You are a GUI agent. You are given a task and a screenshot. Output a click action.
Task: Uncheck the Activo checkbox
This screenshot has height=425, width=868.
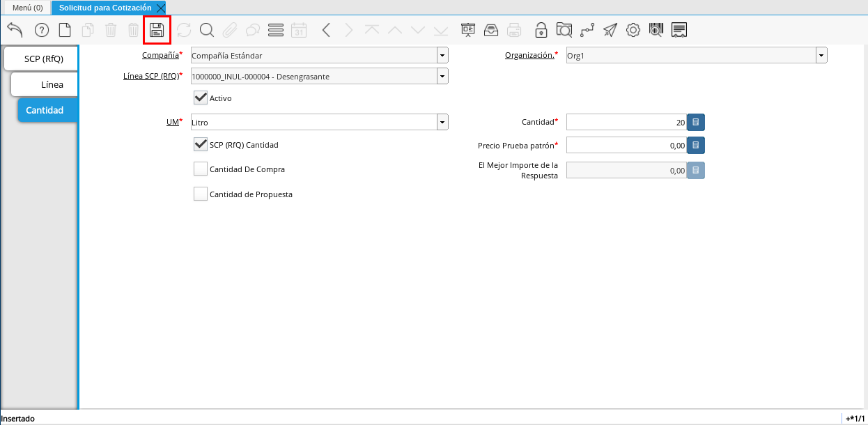pos(201,98)
